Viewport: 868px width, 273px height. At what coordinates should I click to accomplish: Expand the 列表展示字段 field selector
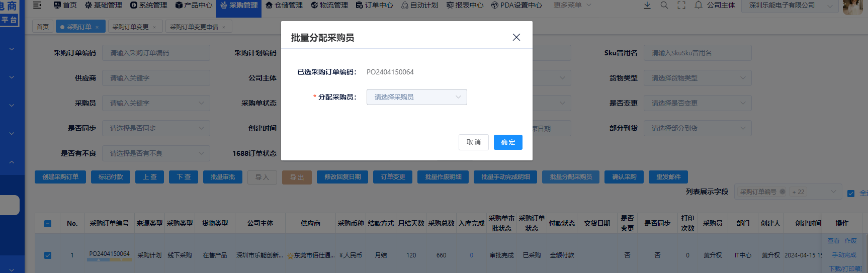788,192
